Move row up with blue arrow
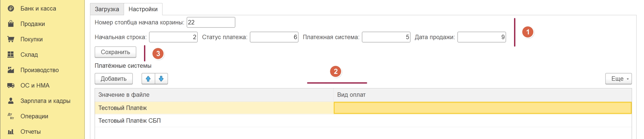Image resolution: width=644 pixels, height=139 pixels. [x=148, y=79]
